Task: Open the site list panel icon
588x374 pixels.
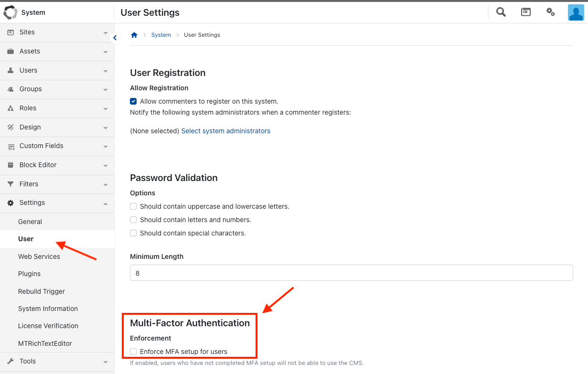Action: pos(526,12)
